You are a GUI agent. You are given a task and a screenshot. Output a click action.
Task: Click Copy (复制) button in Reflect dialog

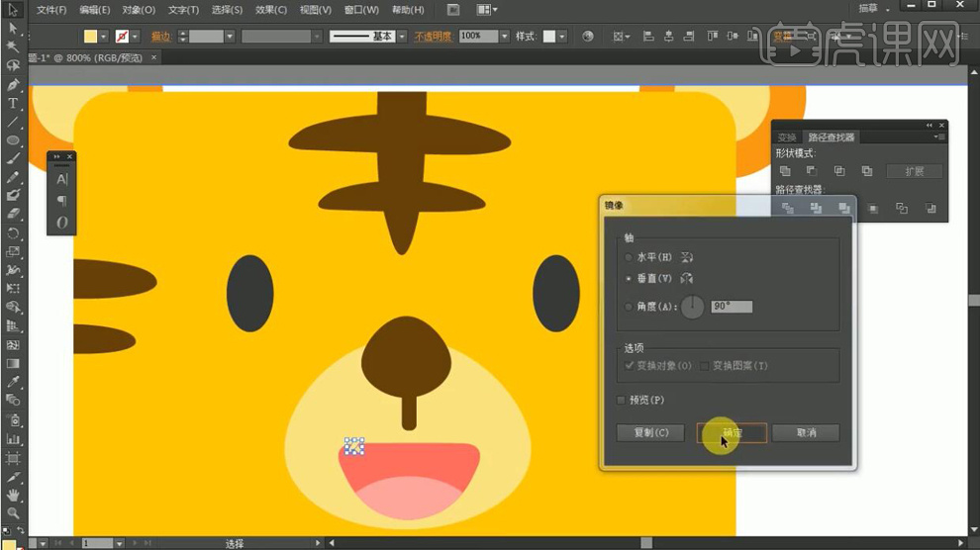pyautogui.click(x=650, y=432)
